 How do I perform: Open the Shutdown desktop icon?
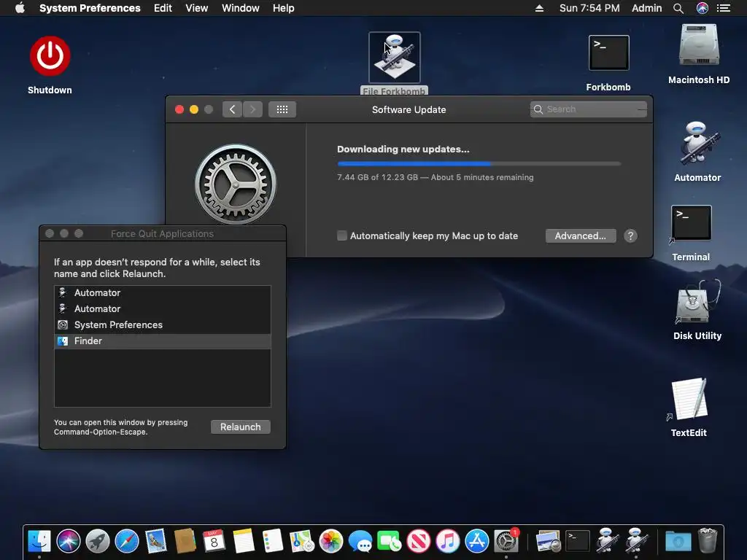50,56
